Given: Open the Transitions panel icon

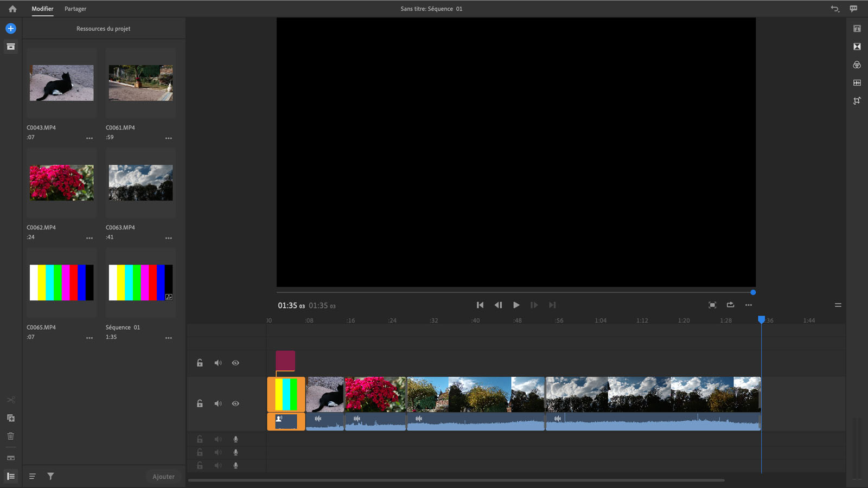Looking at the screenshot, I should (x=857, y=47).
